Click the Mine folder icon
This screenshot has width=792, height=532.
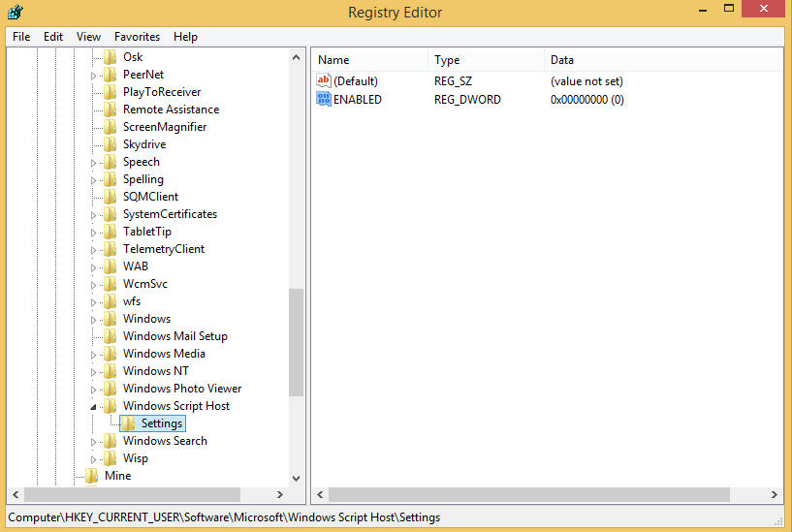tap(91, 476)
